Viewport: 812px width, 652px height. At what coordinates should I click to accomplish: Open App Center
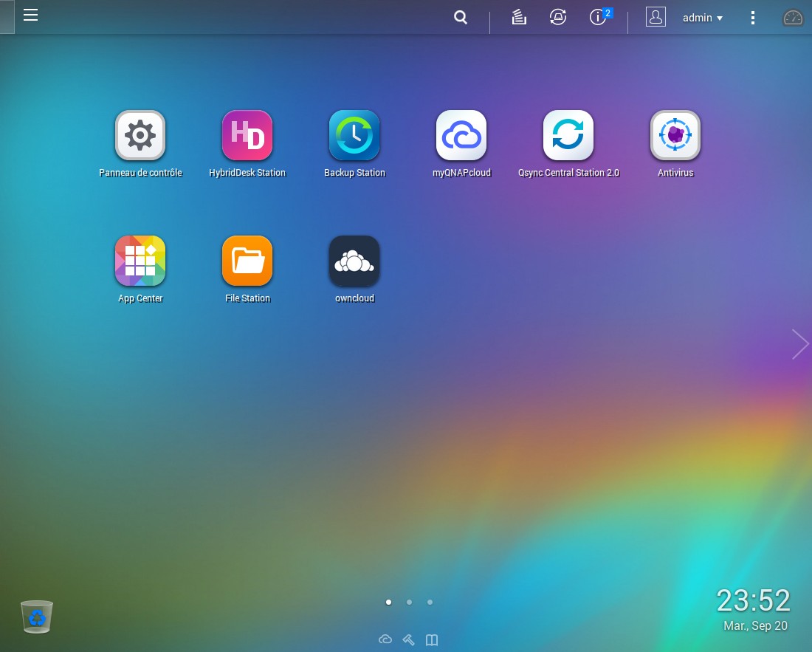point(140,261)
